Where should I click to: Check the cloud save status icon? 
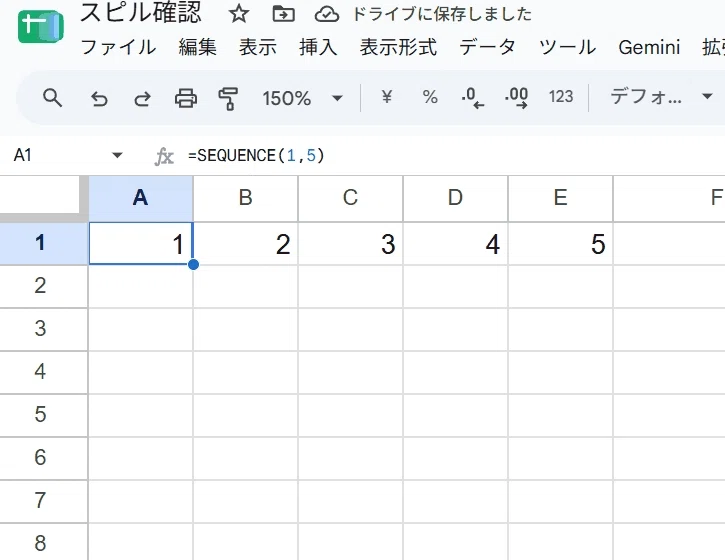(327, 14)
